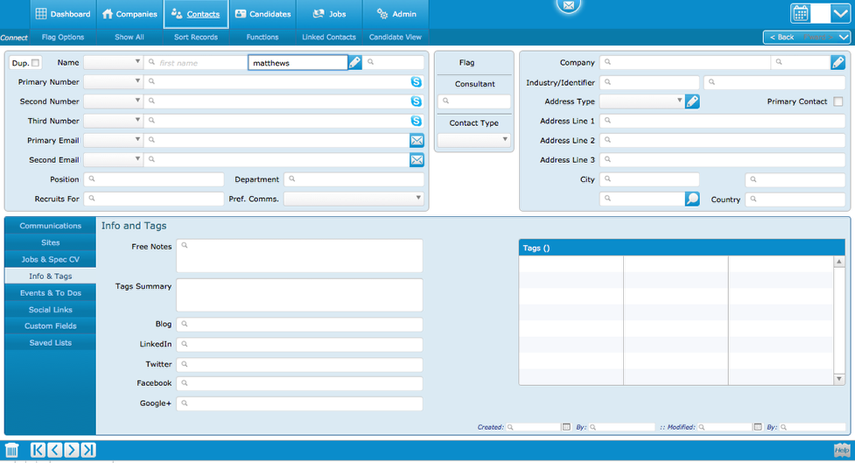
Task: Click the envelope icon beside Primary Email
Action: pyautogui.click(x=417, y=140)
